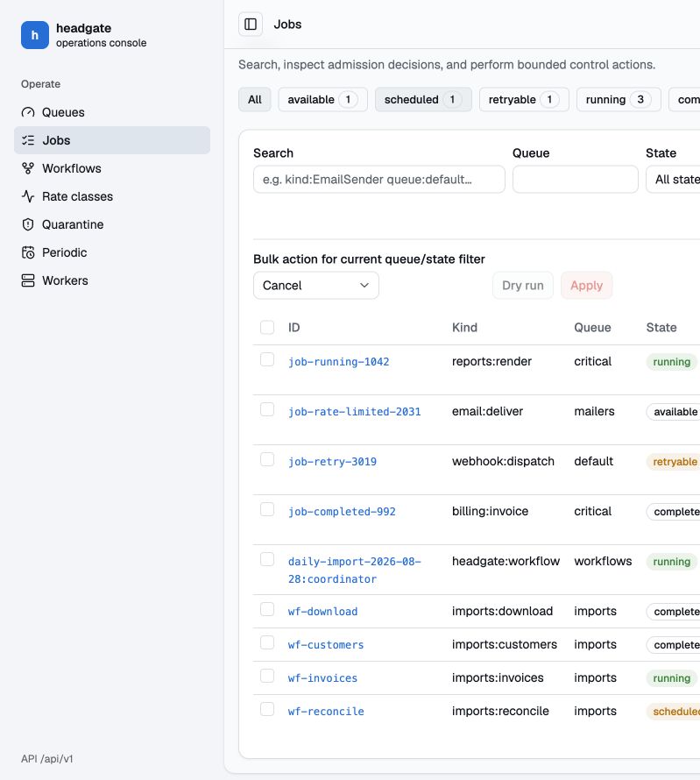The image size is (700, 780).
Task: Click the headgate:workflow kind cell
Action: (506, 561)
